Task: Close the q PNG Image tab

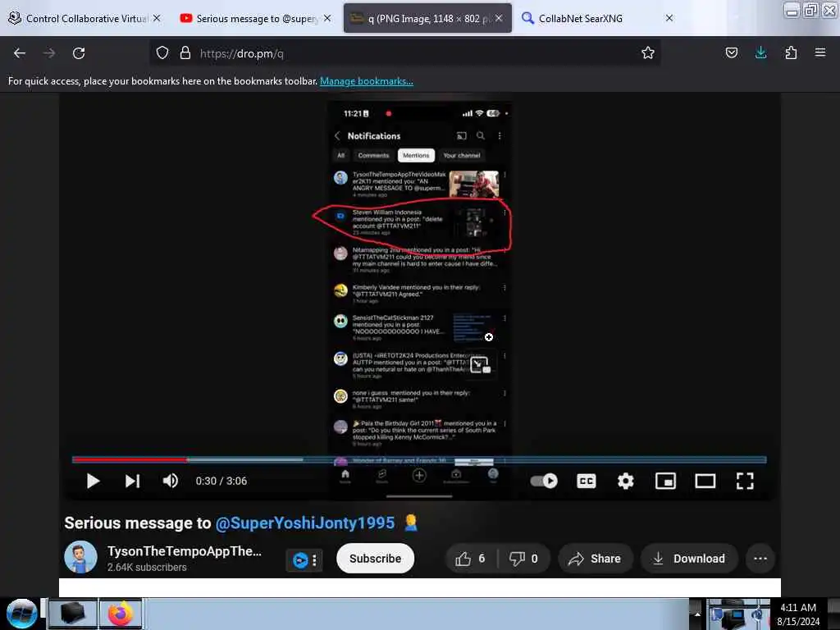Action: [499, 18]
